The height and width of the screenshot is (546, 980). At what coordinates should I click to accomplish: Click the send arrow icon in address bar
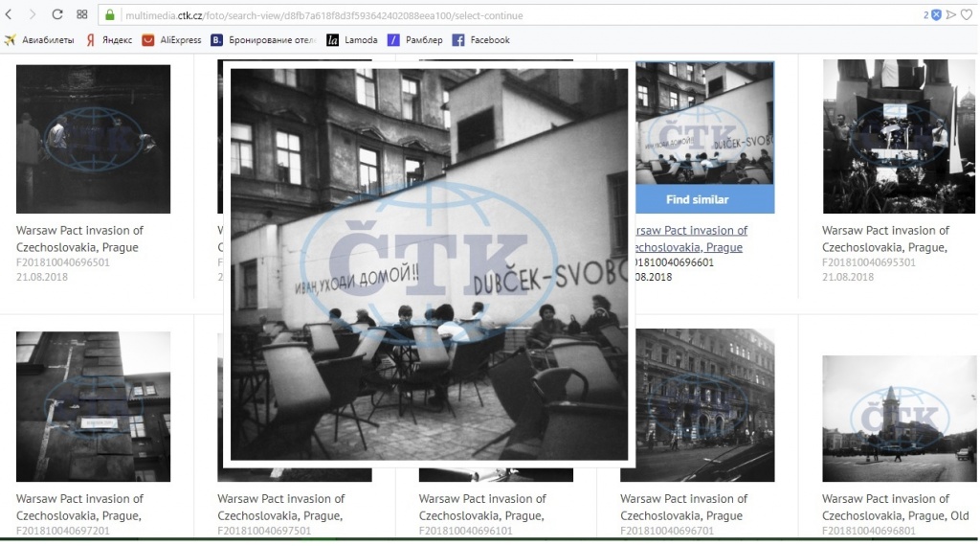tap(950, 15)
